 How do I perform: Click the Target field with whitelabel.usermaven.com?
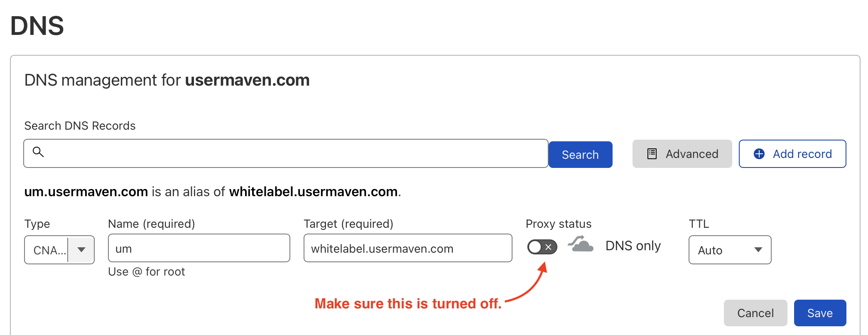[x=407, y=248]
